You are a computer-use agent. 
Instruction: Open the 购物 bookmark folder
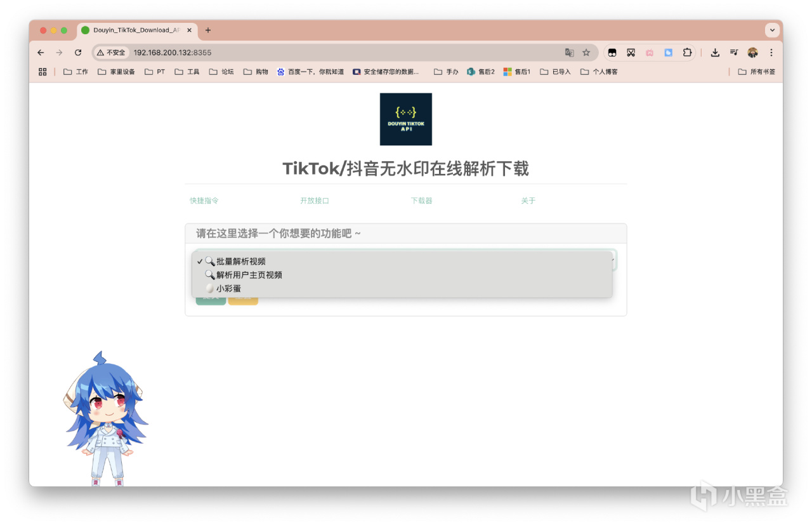click(256, 72)
